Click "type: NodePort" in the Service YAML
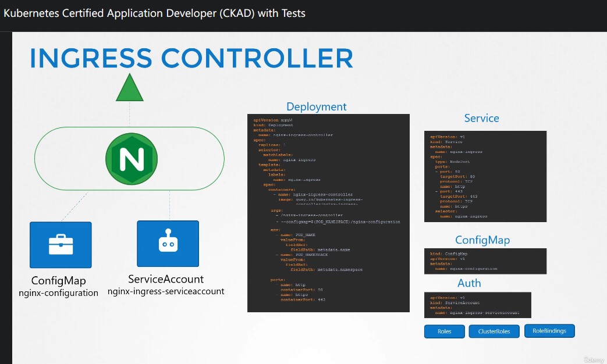Image resolution: width=607 pixels, height=364 pixels. point(452,162)
